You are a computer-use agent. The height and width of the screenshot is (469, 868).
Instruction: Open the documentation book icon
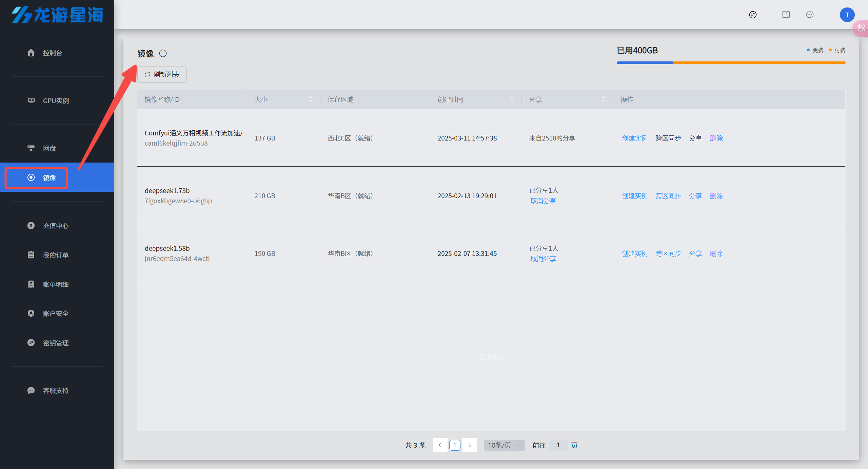(x=786, y=15)
